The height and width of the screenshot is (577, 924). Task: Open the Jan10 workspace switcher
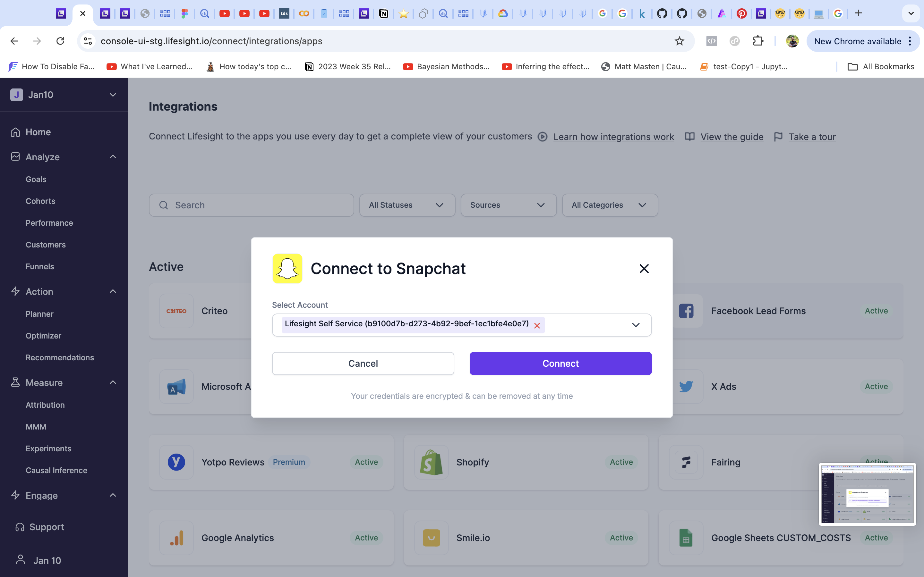point(64,95)
